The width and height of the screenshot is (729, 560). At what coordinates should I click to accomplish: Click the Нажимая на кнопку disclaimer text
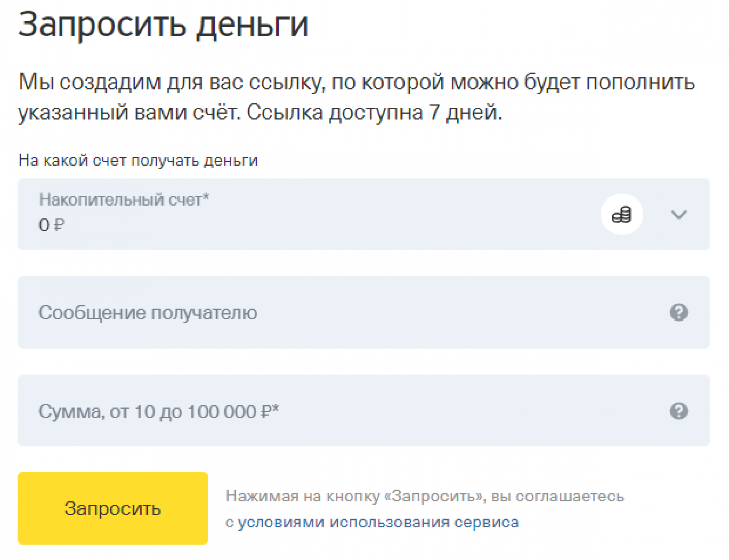(x=424, y=496)
